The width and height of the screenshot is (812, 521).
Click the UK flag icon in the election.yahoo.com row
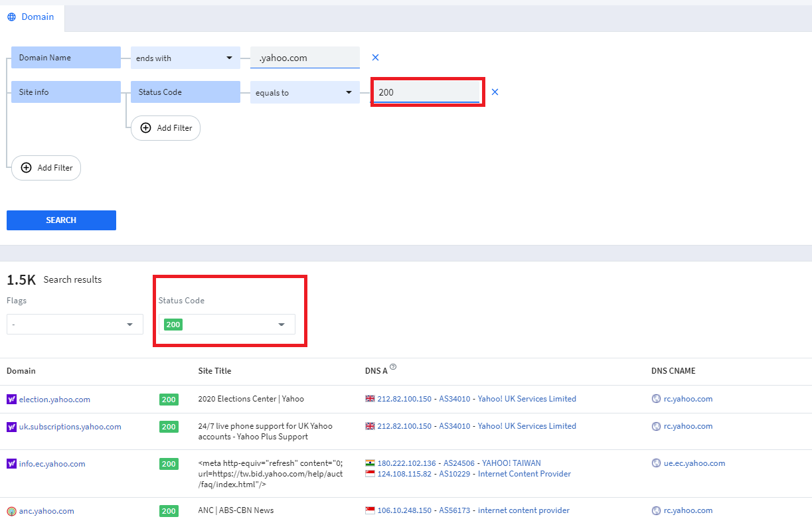(370, 399)
